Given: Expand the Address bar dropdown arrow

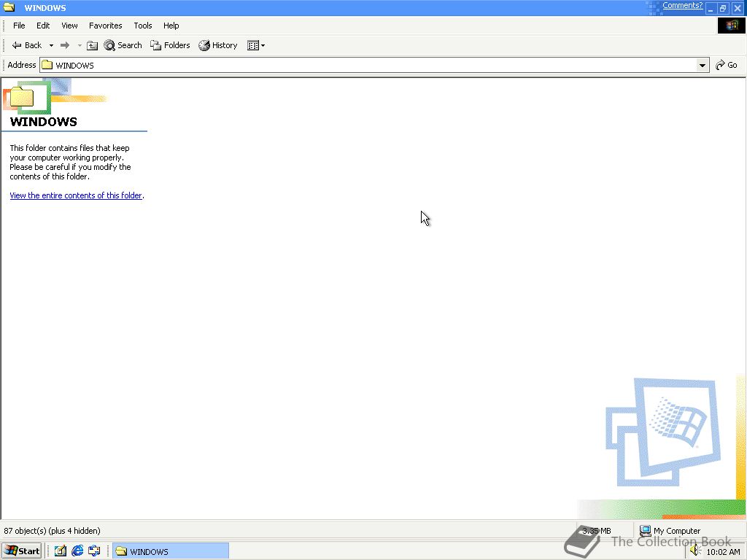Looking at the screenshot, I should 703,65.
